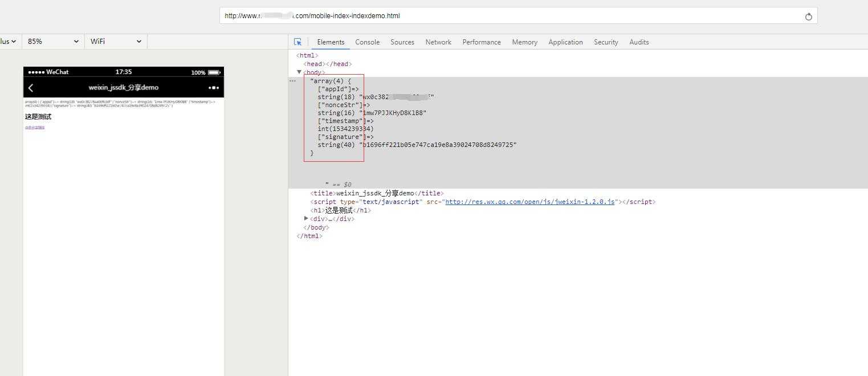Image resolution: width=868 pixels, height=376 pixels.
Task: Click the ["nonceStr"]=> text line
Action: [344, 105]
